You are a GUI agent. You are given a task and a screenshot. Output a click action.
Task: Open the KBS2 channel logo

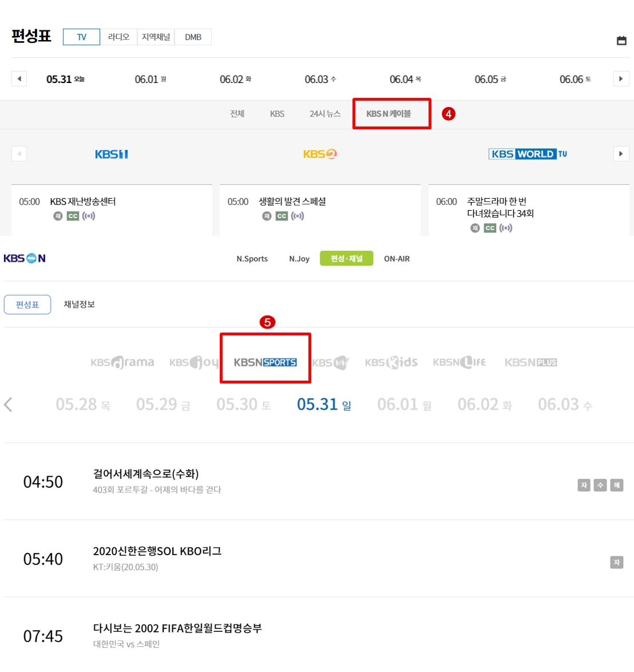pos(320,154)
